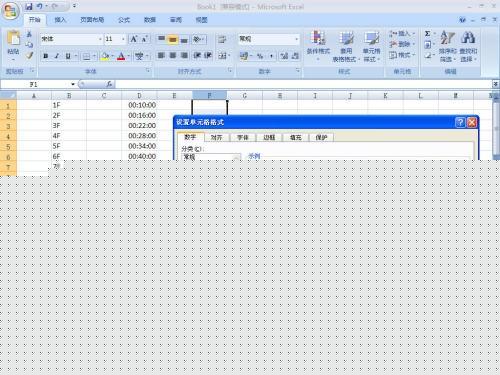Open the Delete (删除) cells dropdown
The height and width of the screenshot is (375, 500).
(x=402, y=44)
